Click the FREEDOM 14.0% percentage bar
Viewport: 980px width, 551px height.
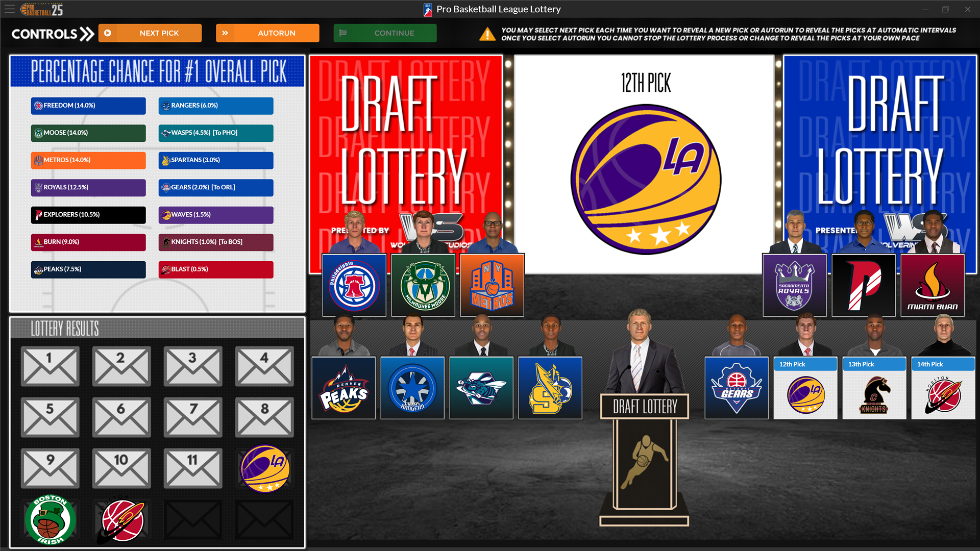88,106
